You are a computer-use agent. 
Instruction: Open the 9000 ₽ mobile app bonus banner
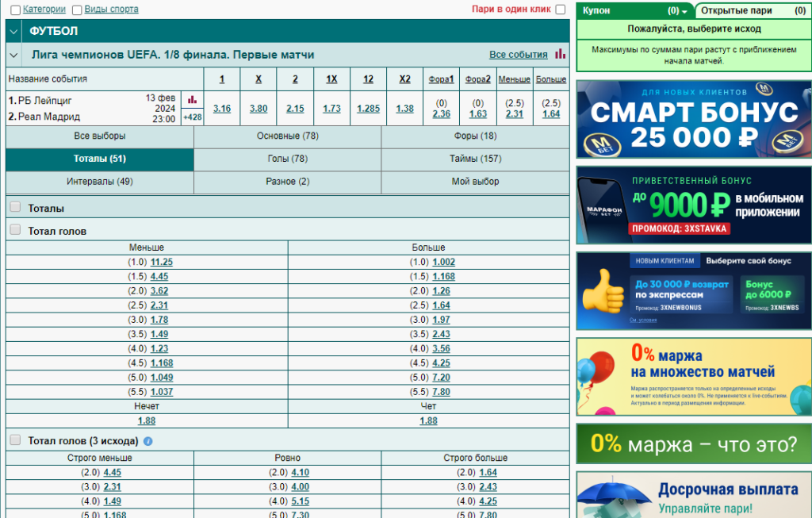(x=694, y=205)
